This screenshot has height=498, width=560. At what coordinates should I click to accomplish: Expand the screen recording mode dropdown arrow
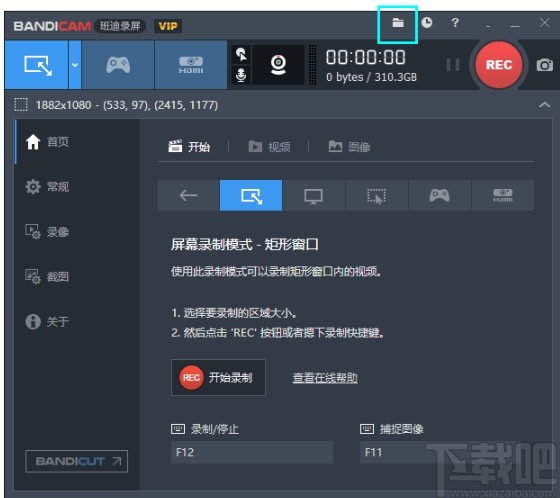click(75, 65)
